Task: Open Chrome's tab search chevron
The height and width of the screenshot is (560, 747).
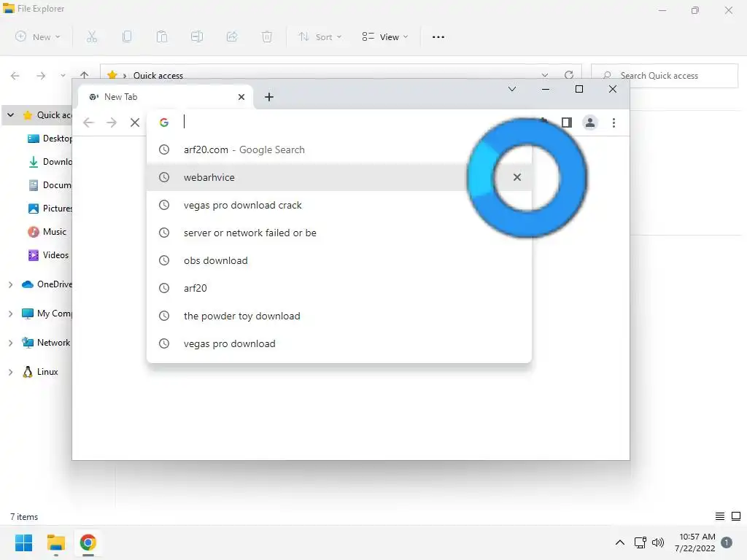Action: [x=512, y=89]
